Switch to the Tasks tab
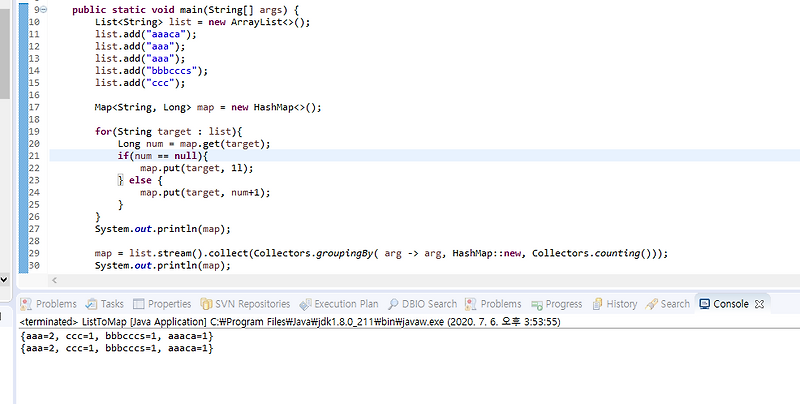 tap(105, 304)
